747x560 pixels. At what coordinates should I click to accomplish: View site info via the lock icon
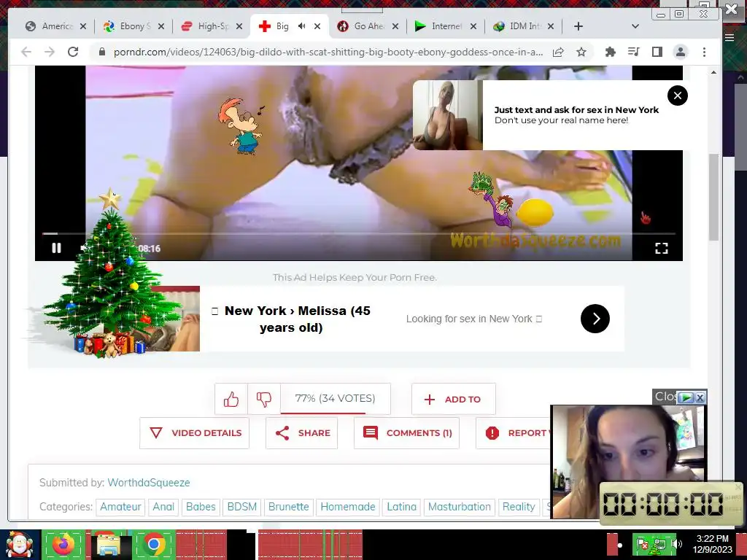(x=101, y=52)
